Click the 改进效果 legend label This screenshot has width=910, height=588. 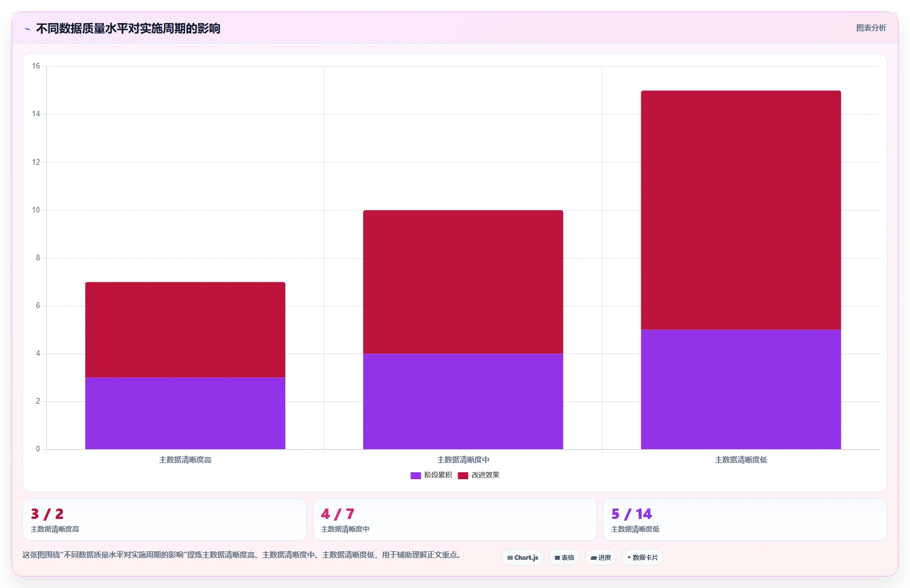pos(485,475)
